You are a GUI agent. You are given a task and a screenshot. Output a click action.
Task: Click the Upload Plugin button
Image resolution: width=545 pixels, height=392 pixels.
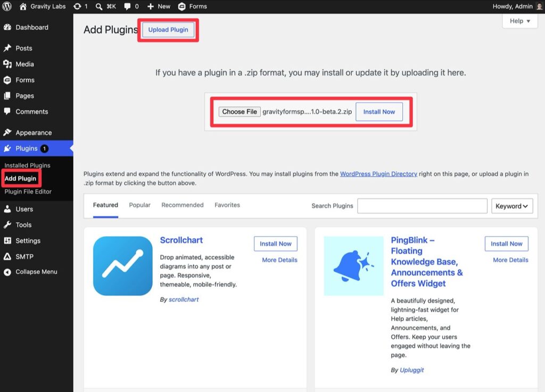coord(168,30)
